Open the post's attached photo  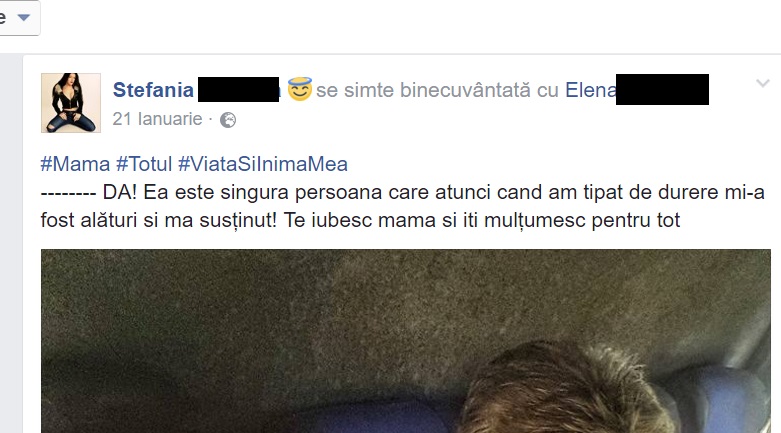point(405,341)
